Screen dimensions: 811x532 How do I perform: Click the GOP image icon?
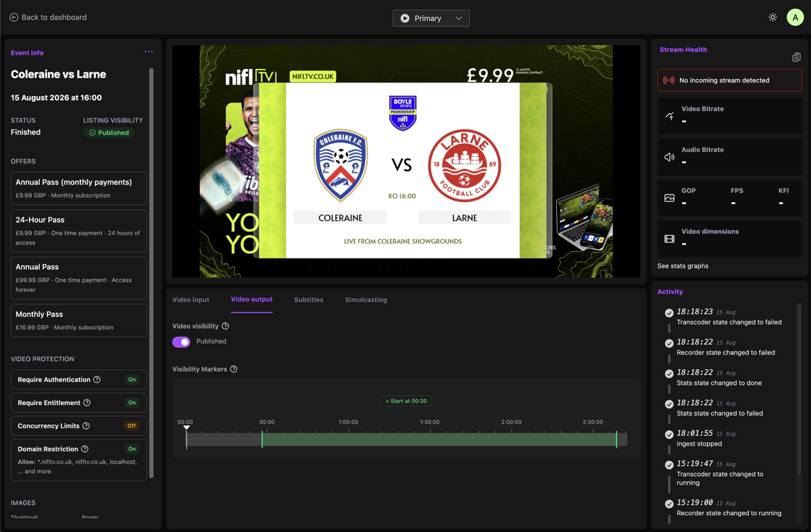click(669, 198)
